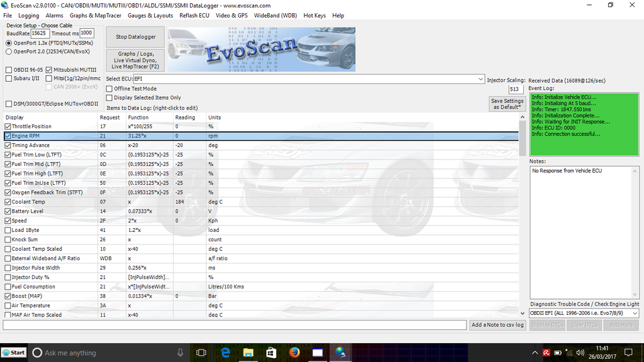The image size is (644, 362).
Task: Click the csv note text field
Action: [x=235, y=325]
